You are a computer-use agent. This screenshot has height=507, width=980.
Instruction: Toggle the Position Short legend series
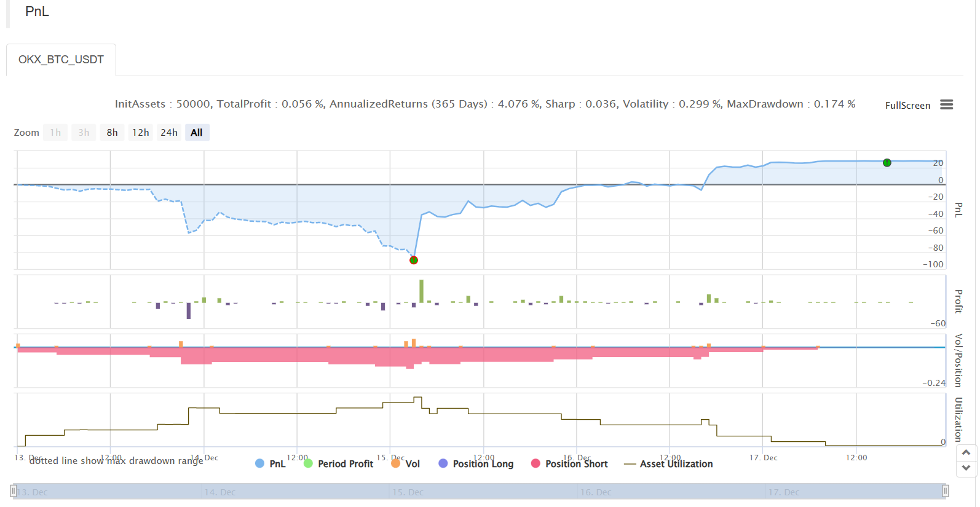[x=569, y=464]
